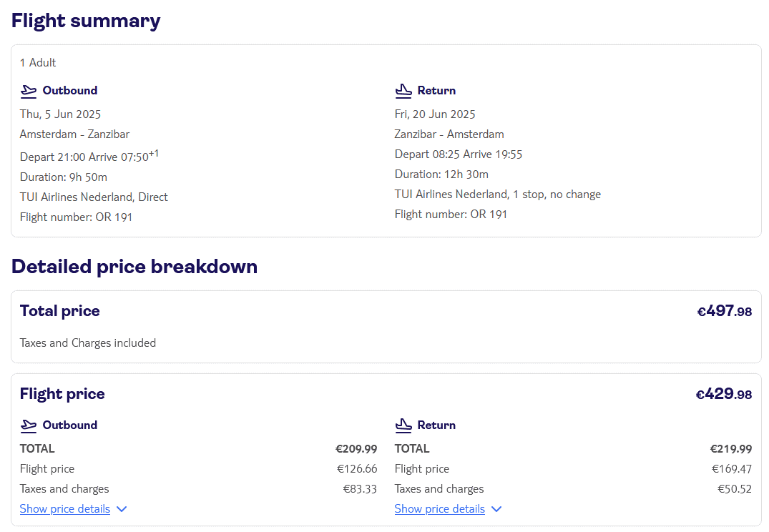Open the return Show price details link
Screen dimensions: 769x532
click(440, 509)
